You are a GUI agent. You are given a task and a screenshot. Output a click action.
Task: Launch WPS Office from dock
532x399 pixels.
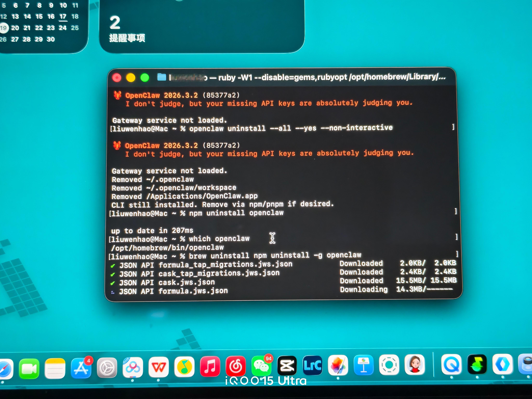[158, 367]
